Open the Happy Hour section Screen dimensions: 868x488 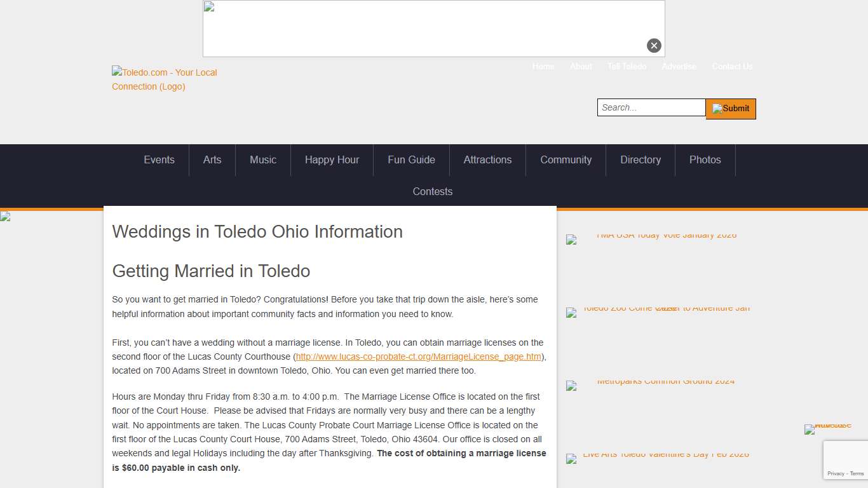(332, 160)
